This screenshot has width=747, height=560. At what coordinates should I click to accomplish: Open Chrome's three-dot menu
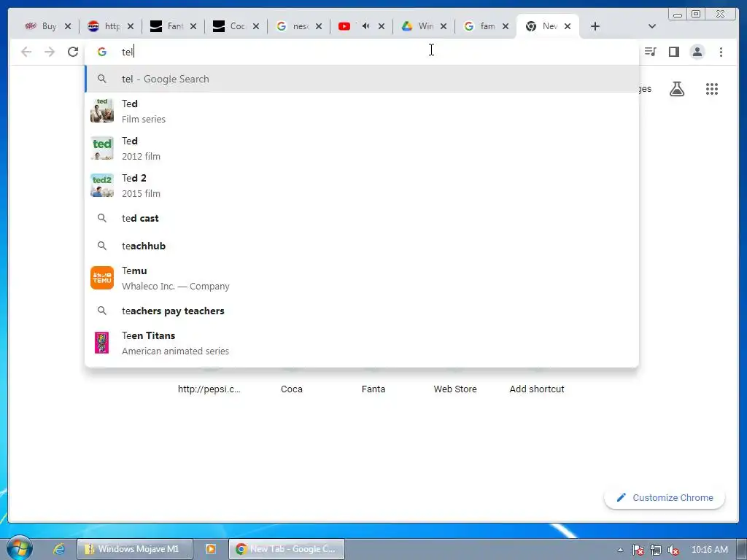(721, 52)
